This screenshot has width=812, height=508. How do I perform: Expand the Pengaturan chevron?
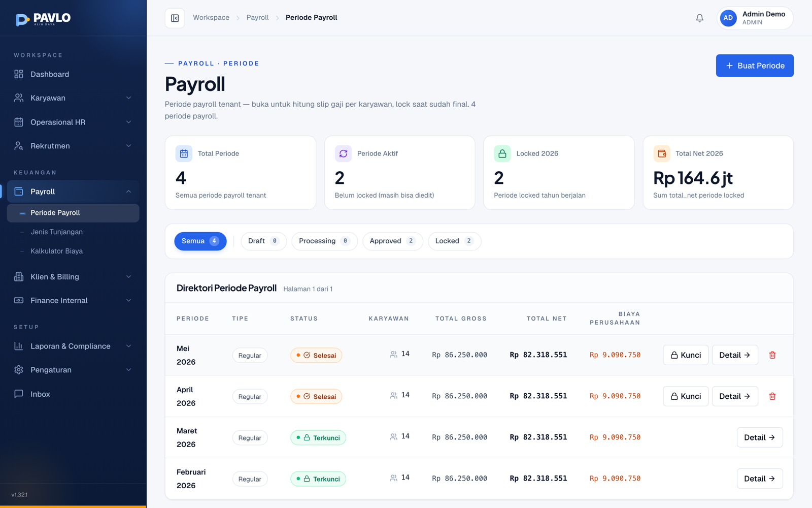point(128,370)
